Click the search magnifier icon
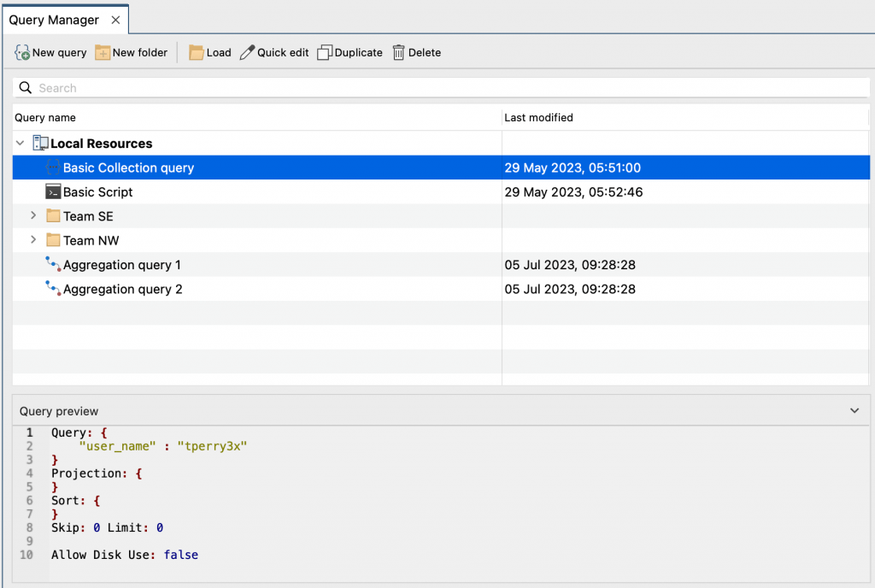875x588 pixels. click(x=26, y=87)
